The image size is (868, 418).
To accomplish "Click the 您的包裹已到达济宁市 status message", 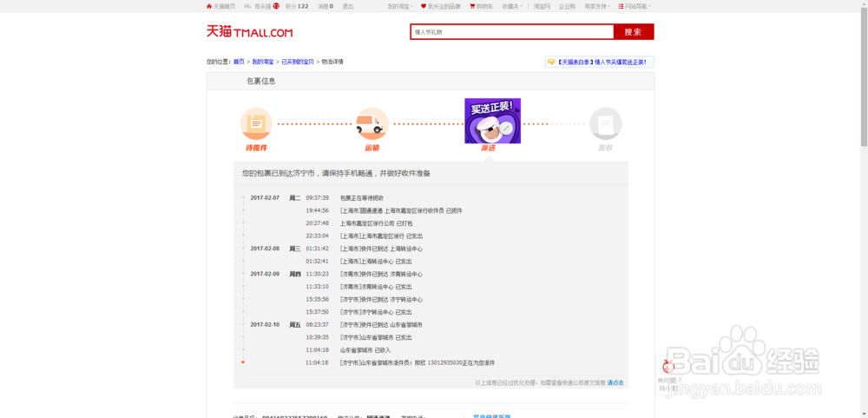I will (336, 173).
